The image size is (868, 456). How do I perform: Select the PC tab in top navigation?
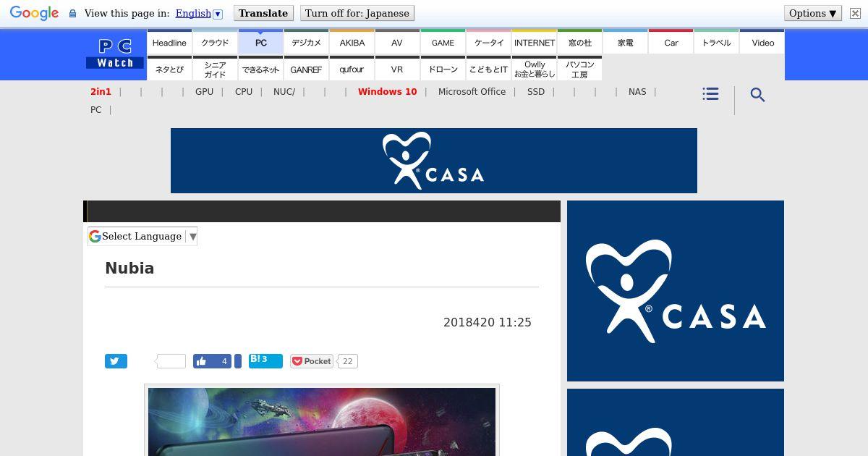(261, 43)
